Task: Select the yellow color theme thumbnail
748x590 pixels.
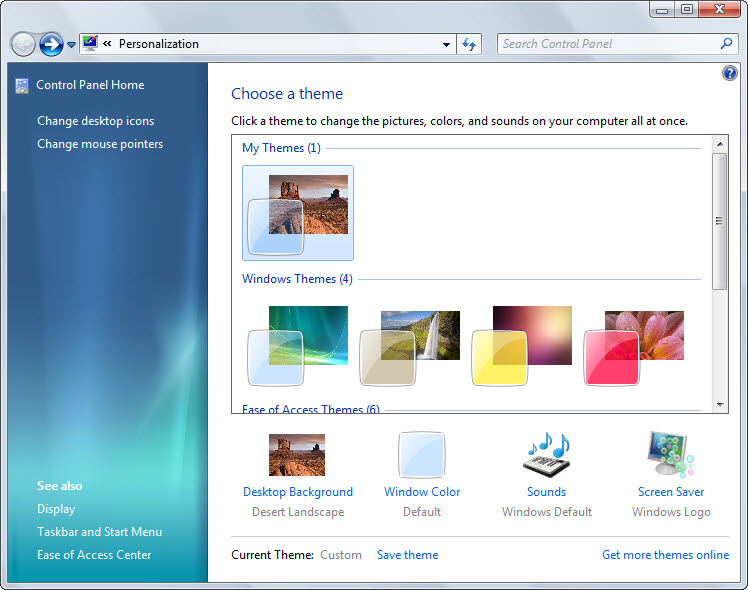Action: (522, 344)
